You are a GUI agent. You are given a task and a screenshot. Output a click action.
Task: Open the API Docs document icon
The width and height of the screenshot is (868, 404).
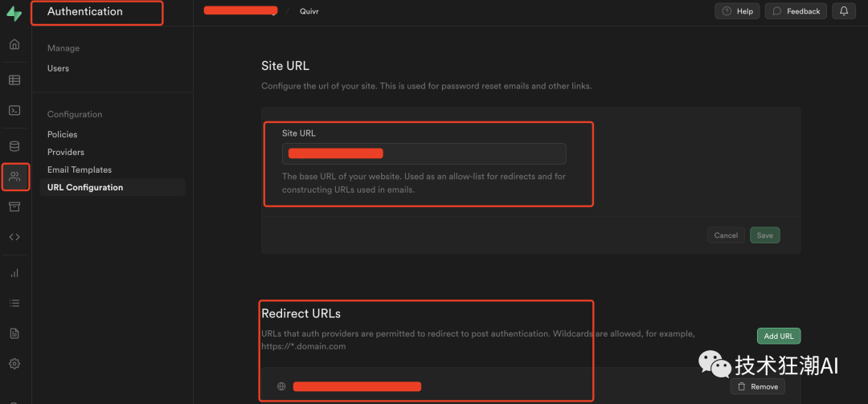[14, 333]
